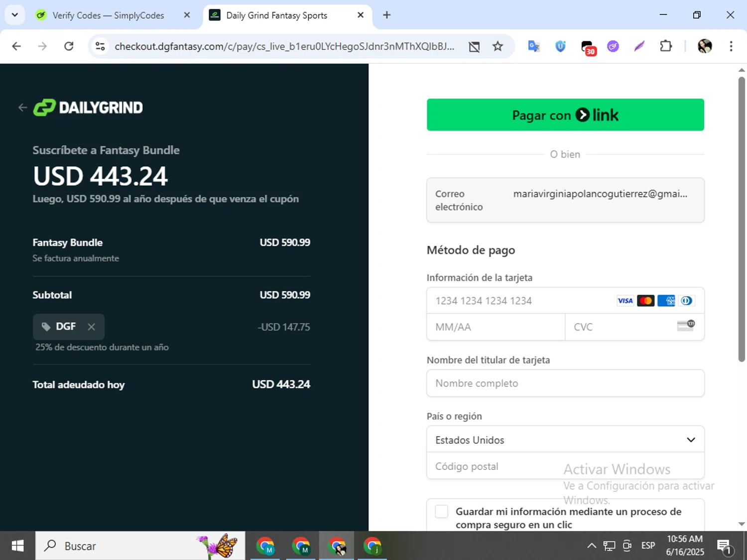Click the taskbar Buscar search box
Screen dimensions: 747x560
[140, 546]
